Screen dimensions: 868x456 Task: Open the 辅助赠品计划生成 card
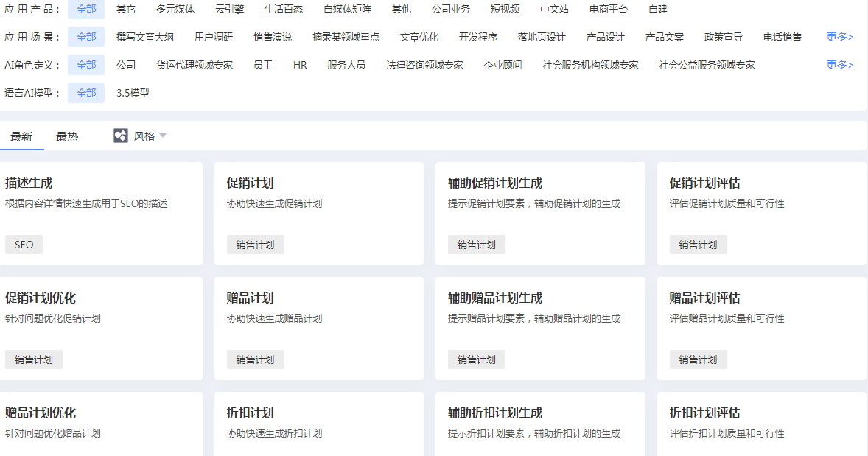(x=494, y=298)
